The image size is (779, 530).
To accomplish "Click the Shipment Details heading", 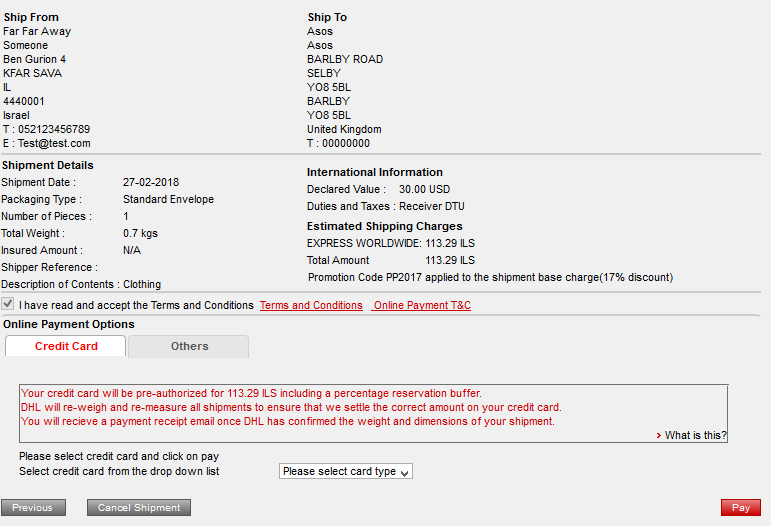I will point(48,166).
